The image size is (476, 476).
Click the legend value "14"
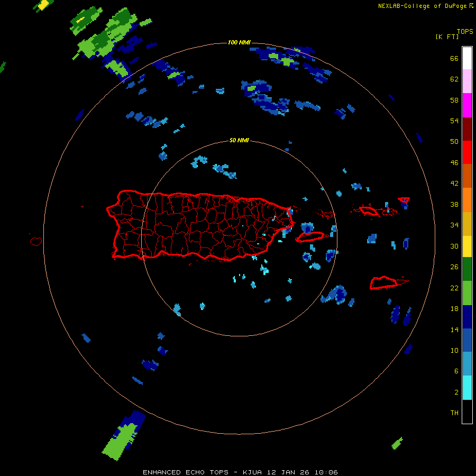(x=454, y=329)
